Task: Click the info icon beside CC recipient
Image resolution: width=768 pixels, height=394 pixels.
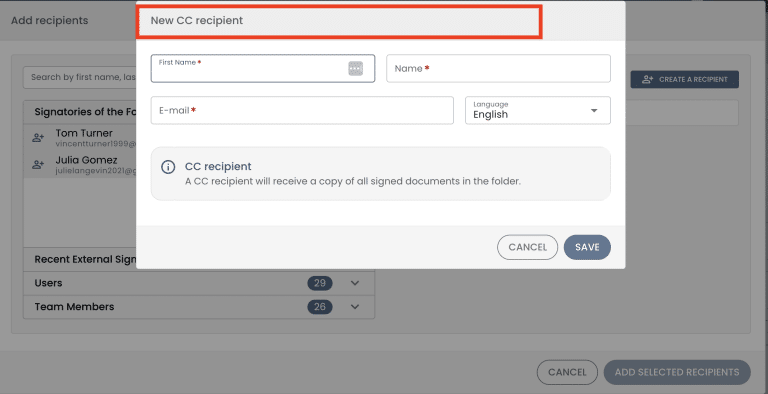Action: [x=168, y=167]
